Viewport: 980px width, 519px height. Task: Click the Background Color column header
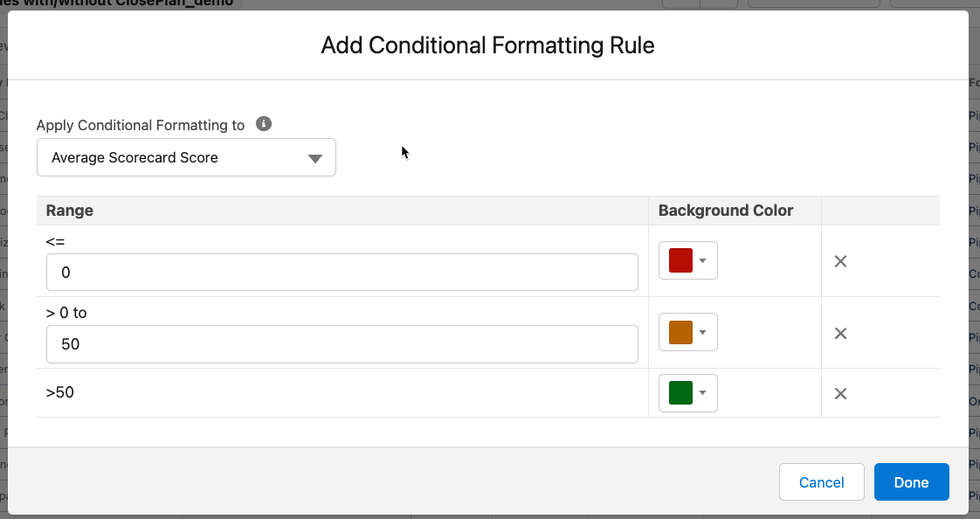click(x=726, y=211)
